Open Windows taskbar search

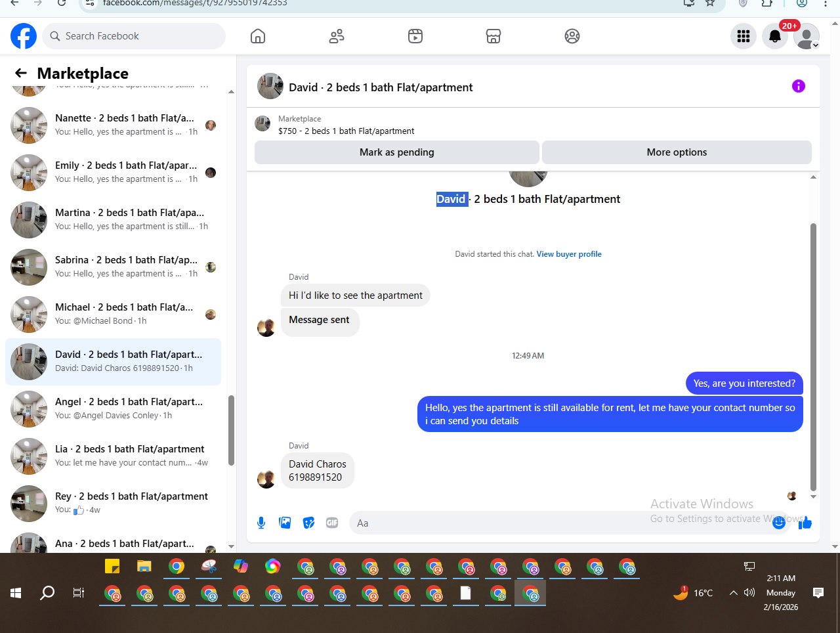click(x=47, y=593)
